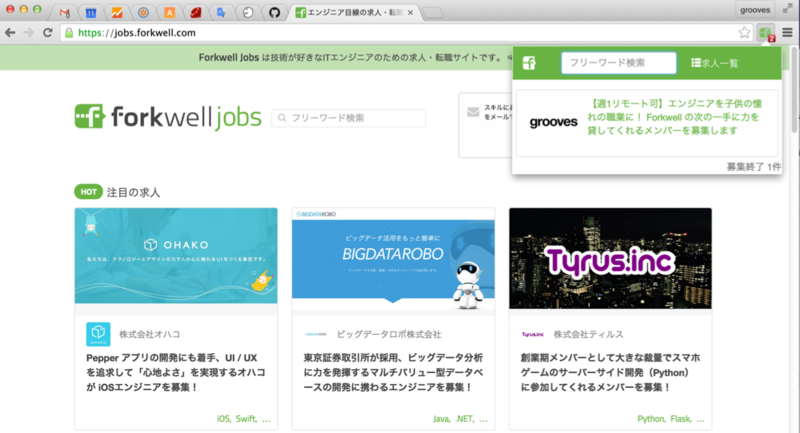800x433 pixels.
Task: Click the 募集終了 1件 link in popup
Action: pos(753,166)
